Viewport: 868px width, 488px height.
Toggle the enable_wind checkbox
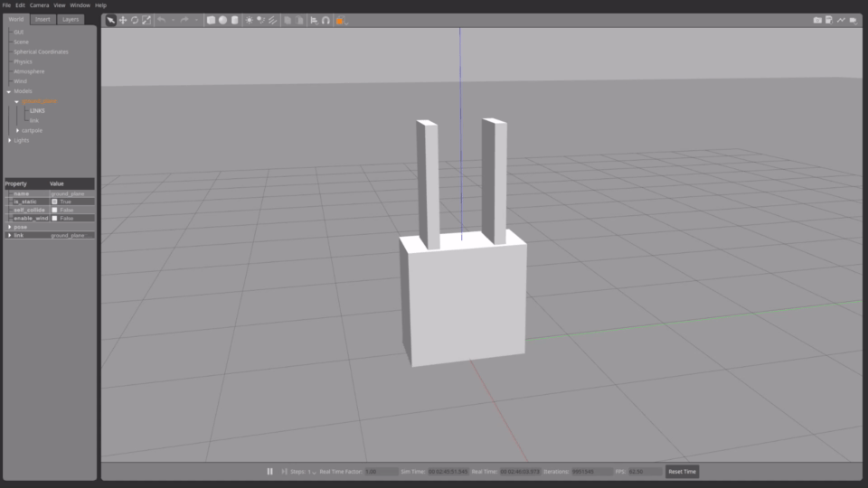click(54, 219)
